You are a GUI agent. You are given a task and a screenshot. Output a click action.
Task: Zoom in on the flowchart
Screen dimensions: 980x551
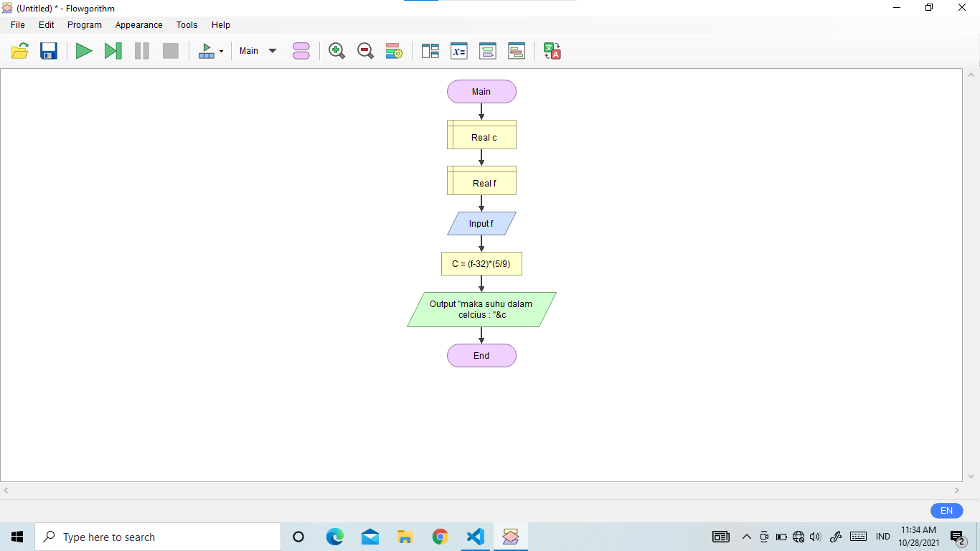pyautogui.click(x=336, y=50)
